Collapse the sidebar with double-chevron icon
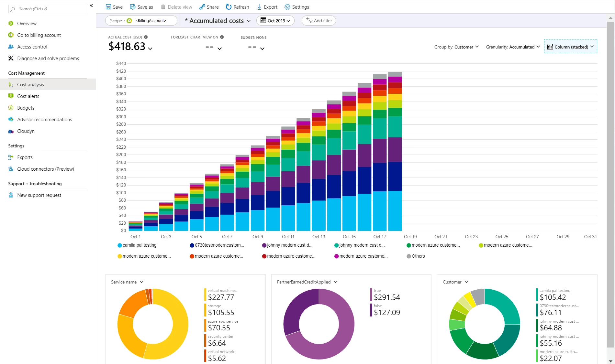 pos(91,5)
